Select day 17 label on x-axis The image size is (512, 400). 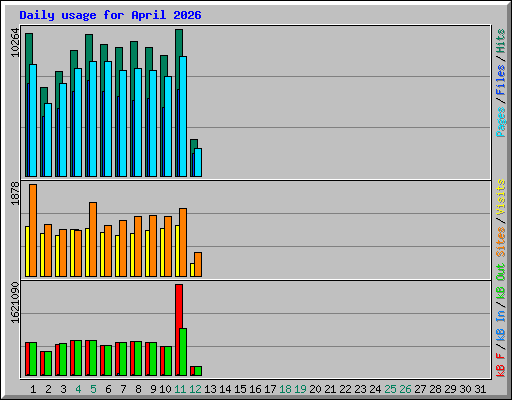click(x=270, y=389)
